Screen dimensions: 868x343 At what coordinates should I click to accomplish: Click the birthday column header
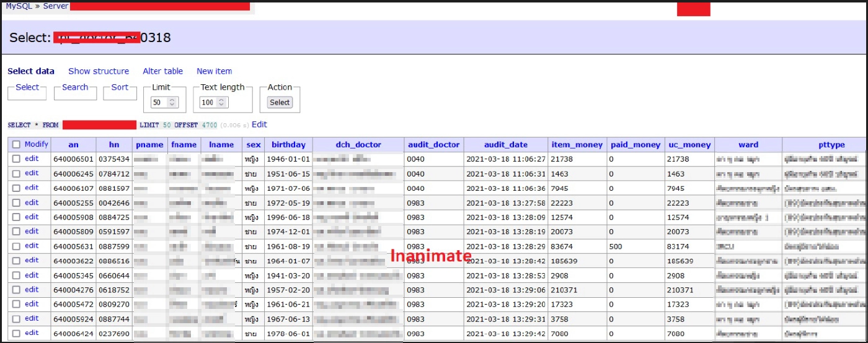point(288,145)
